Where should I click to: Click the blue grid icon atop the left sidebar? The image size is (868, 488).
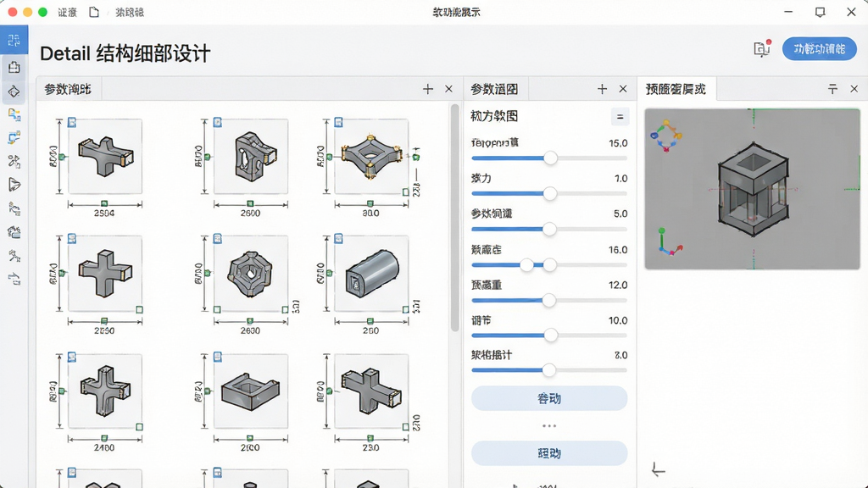14,40
